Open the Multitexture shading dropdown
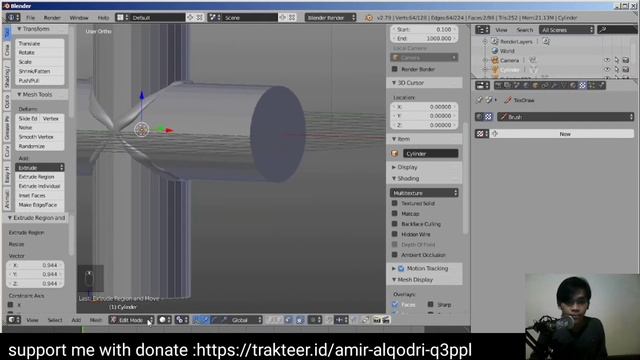The width and height of the screenshot is (640, 360). (x=424, y=193)
